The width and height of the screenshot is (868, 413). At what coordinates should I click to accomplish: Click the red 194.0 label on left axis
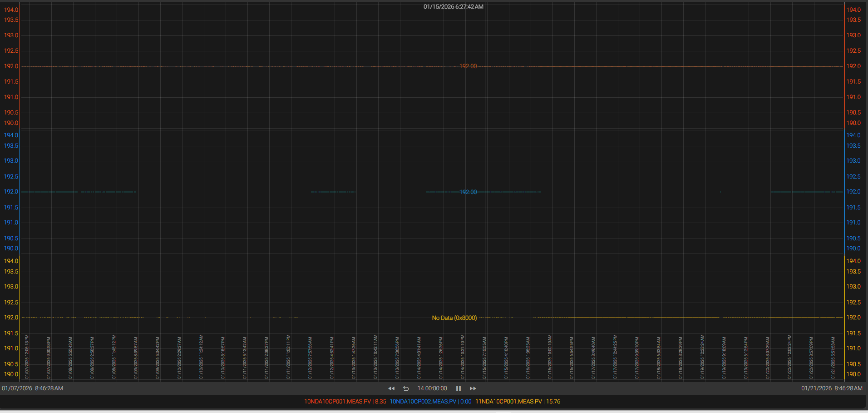click(x=11, y=10)
